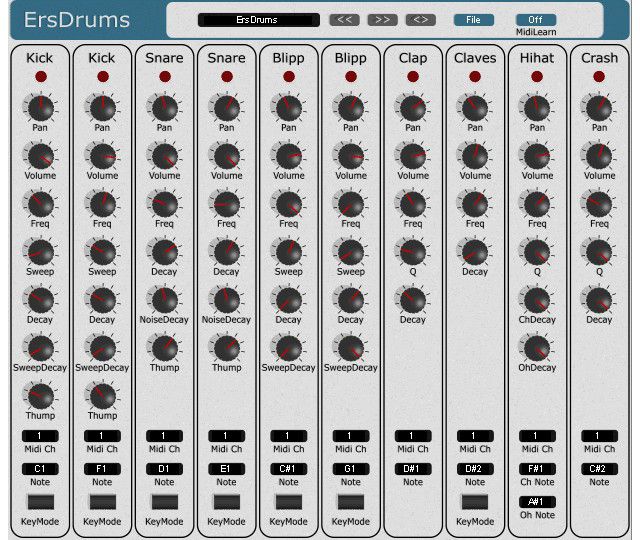Click the Crash Freq knob

[599, 204]
